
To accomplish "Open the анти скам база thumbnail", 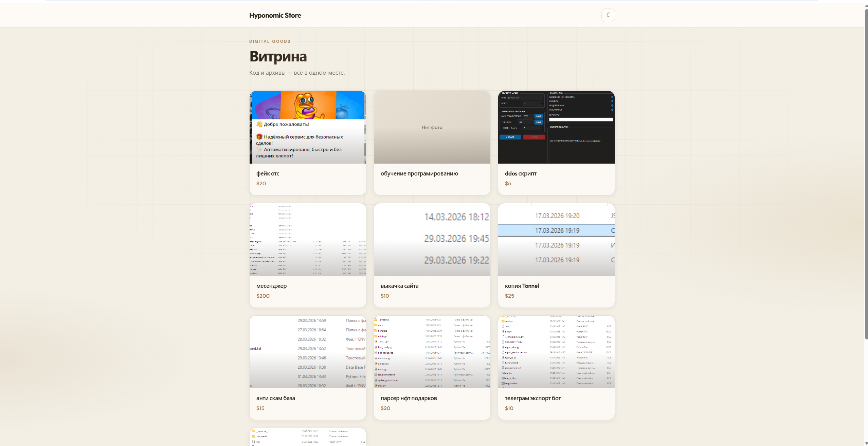I will click(308, 352).
